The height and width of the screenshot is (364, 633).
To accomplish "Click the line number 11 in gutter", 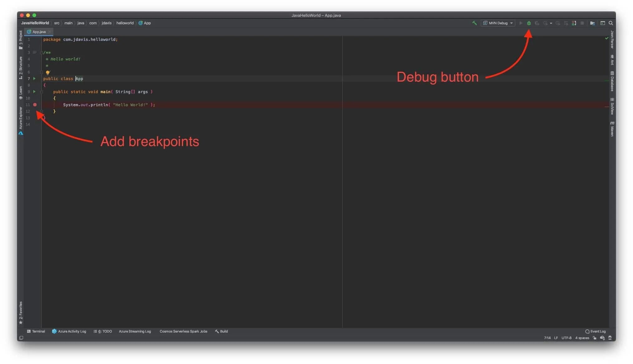I will pos(28,104).
